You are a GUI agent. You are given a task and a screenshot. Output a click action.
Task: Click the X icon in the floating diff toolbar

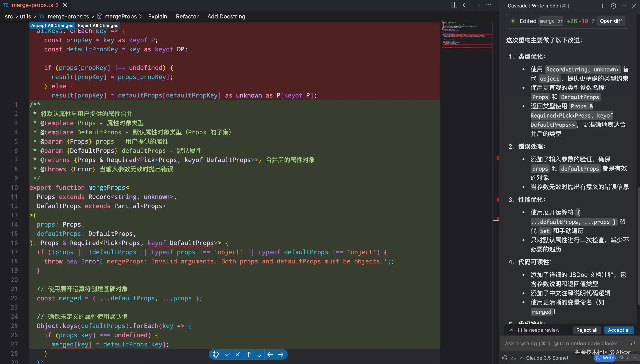(238, 354)
